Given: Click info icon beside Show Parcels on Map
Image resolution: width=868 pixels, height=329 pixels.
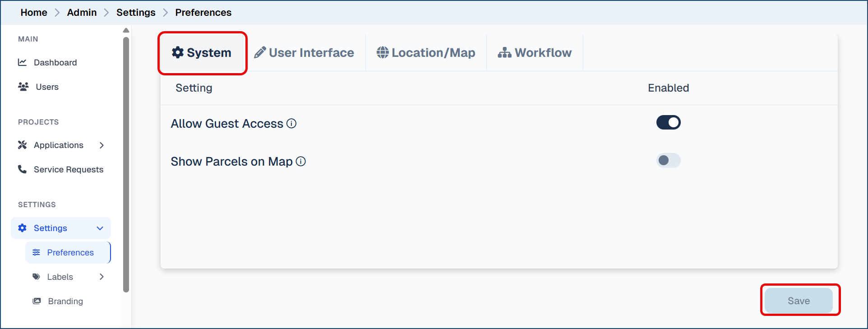Looking at the screenshot, I should (x=301, y=162).
